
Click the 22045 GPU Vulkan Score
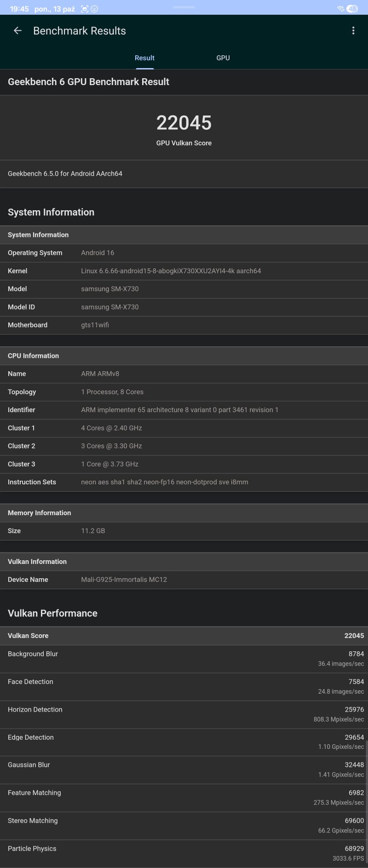[x=184, y=123]
